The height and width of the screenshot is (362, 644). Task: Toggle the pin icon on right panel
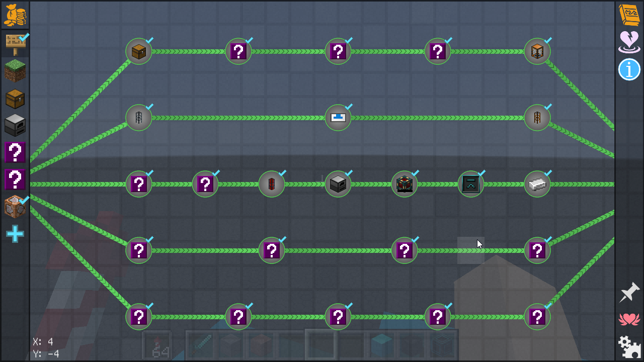coord(629,293)
